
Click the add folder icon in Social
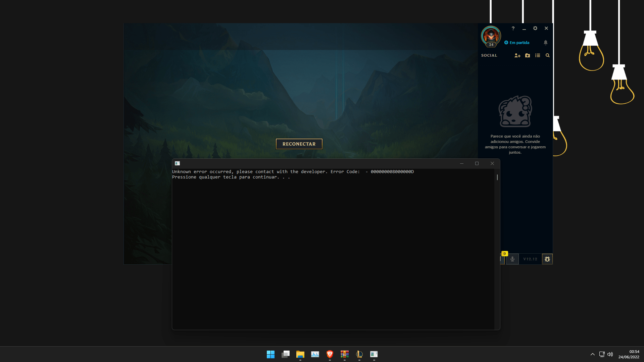pyautogui.click(x=528, y=55)
